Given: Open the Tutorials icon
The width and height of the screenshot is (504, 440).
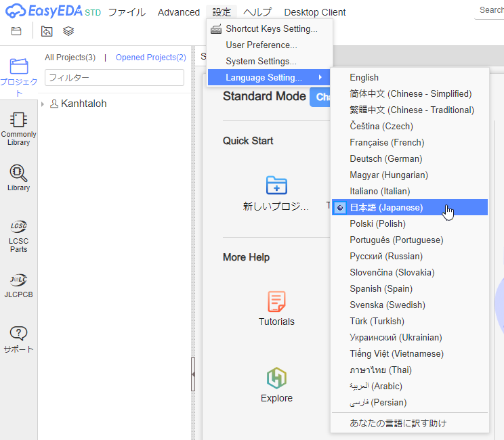Looking at the screenshot, I should (x=276, y=301).
